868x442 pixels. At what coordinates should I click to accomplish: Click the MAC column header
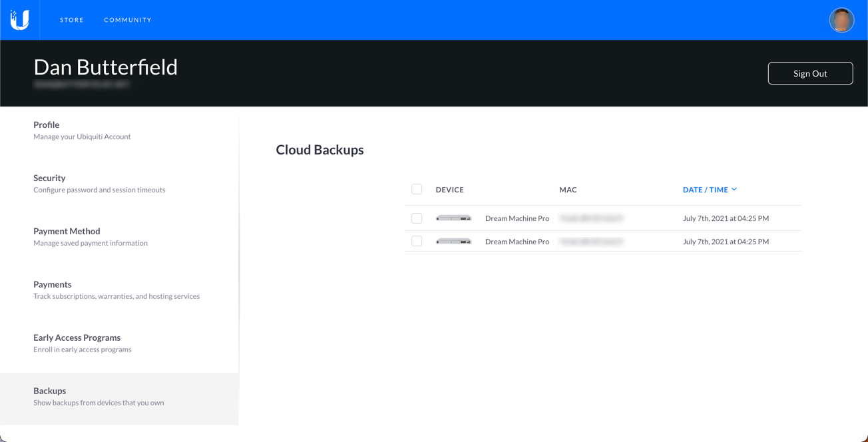[568, 190]
